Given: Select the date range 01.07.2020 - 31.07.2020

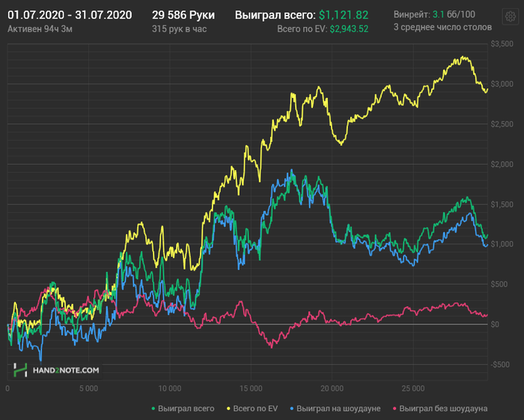Looking at the screenshot, I should 70,15.
